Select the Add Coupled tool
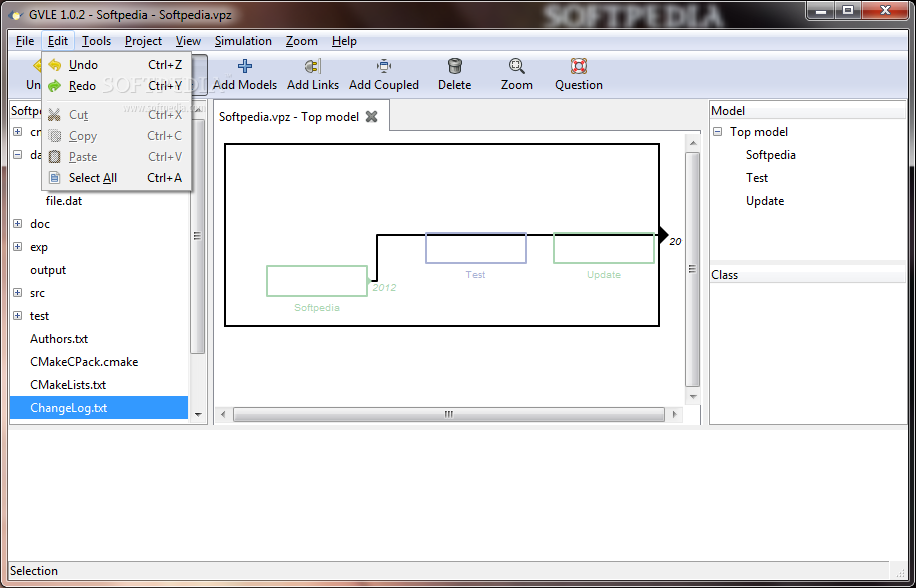Screen dimensions: 916x588 point(384,74)
